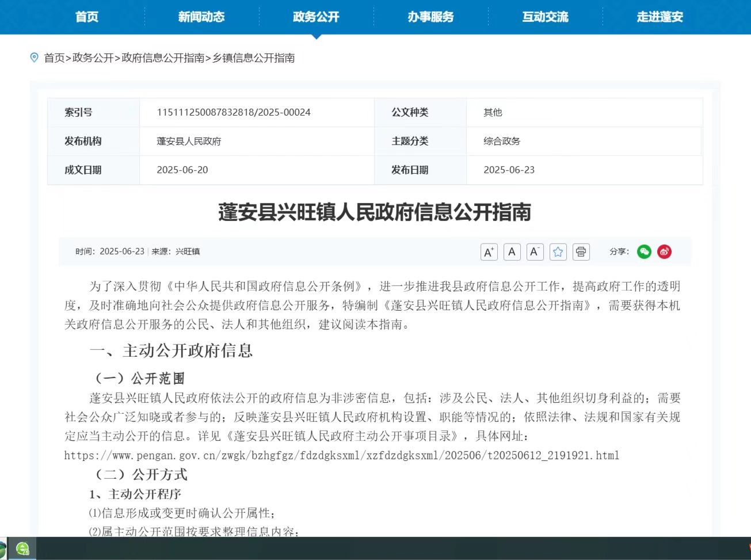The image size is (751, 560).
Task: Go to 政务公开 in breadcrumb
Action: (93, 58)
